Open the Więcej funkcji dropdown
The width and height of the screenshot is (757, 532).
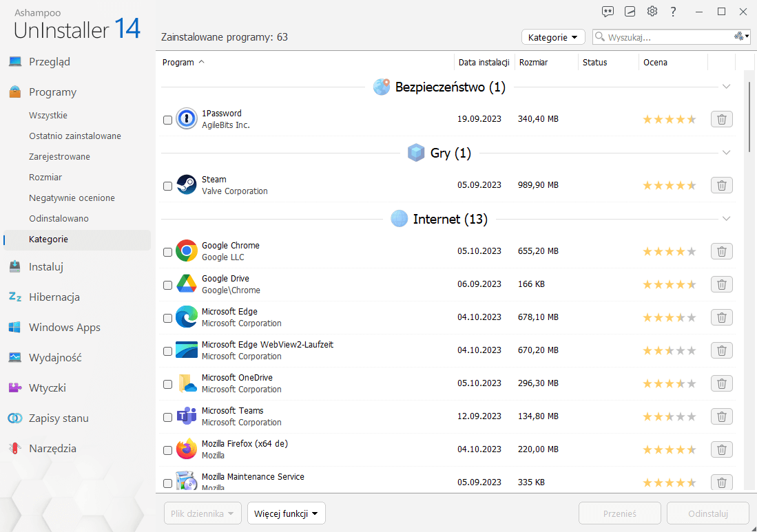(287, 513)
